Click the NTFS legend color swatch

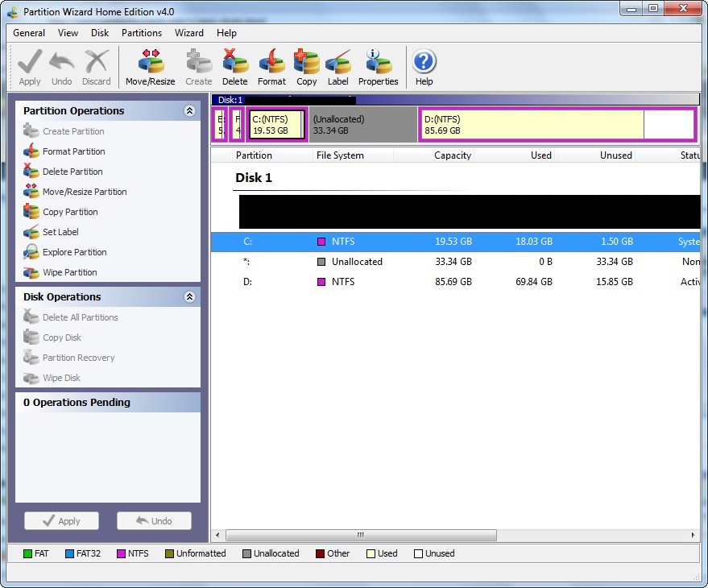(121, 553)
